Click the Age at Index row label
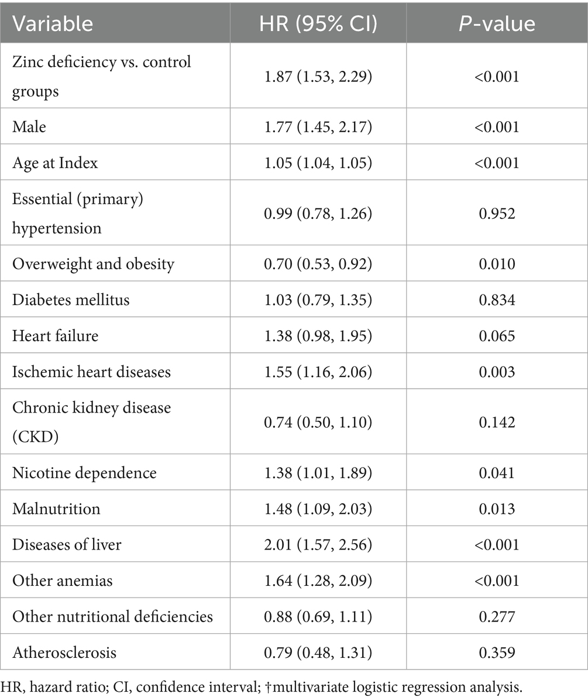Viewport: 588px width, 700px height. coord(55,163)
